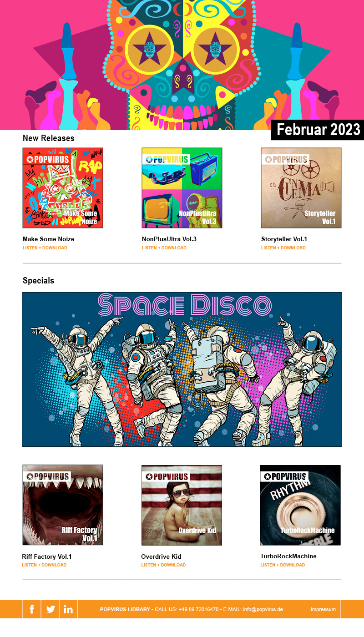Click the info@popvirus.de email address
This screenshot has height=637, width=364.
(263, 609)
